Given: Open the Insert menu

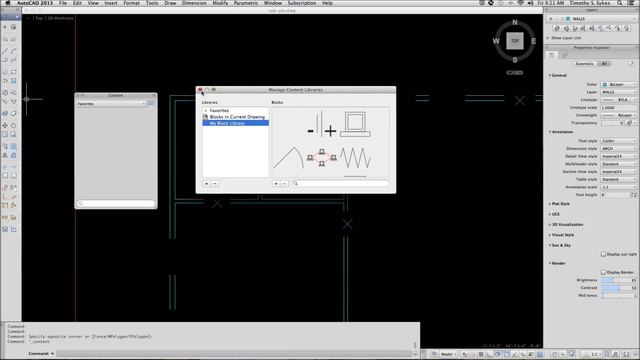Looking at the screenshot, I should 111,3.
